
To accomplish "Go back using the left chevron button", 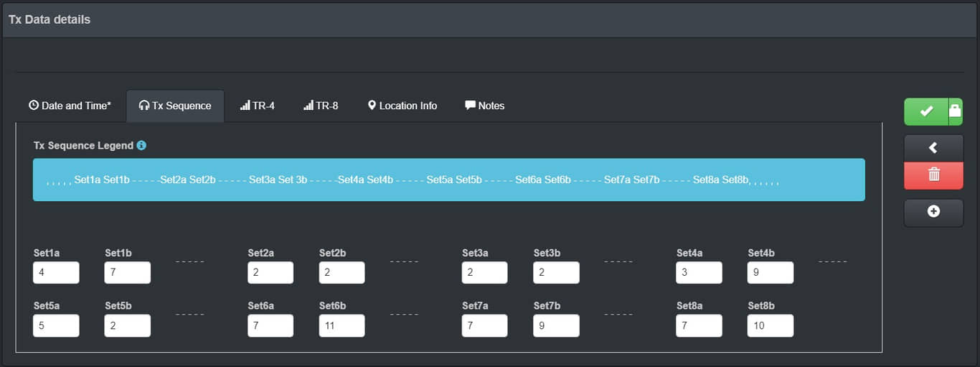I will pos(933,148).
